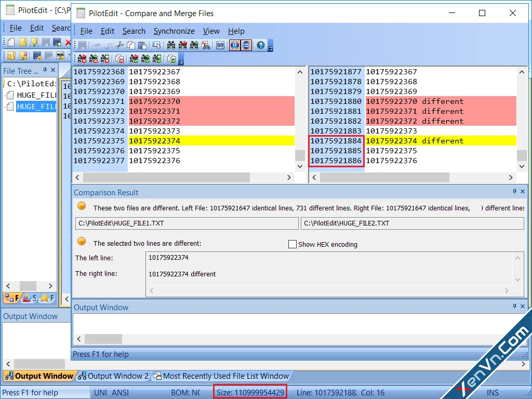
Task: Click binoculars with plus and green check icon
Action: tap(157, 59)
